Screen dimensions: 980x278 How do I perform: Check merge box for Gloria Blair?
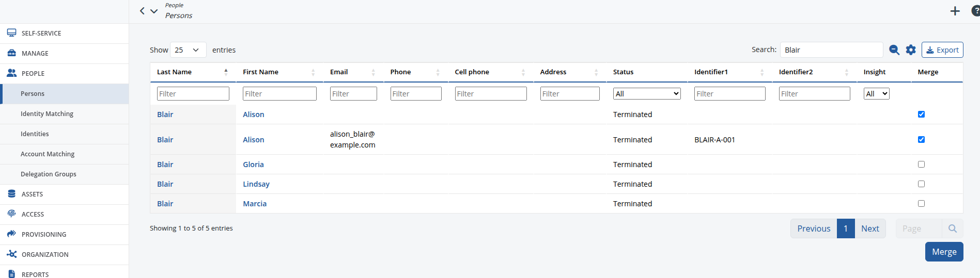point(921,165)
